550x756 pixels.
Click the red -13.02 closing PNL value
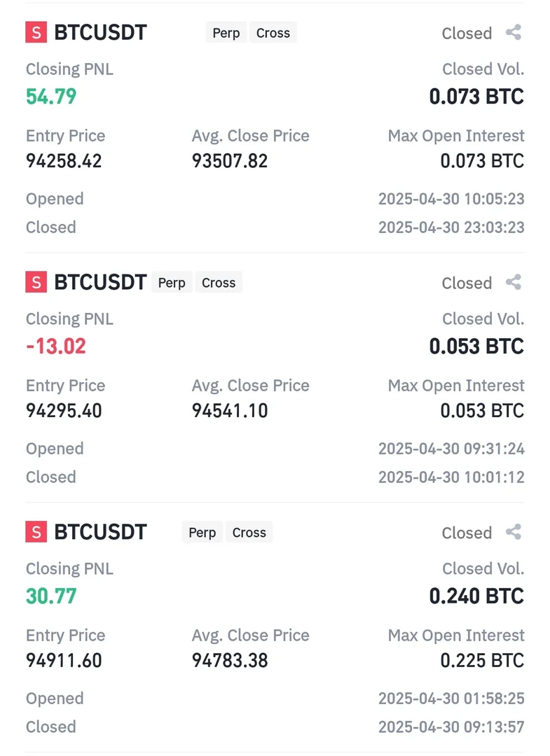point(56,346)
